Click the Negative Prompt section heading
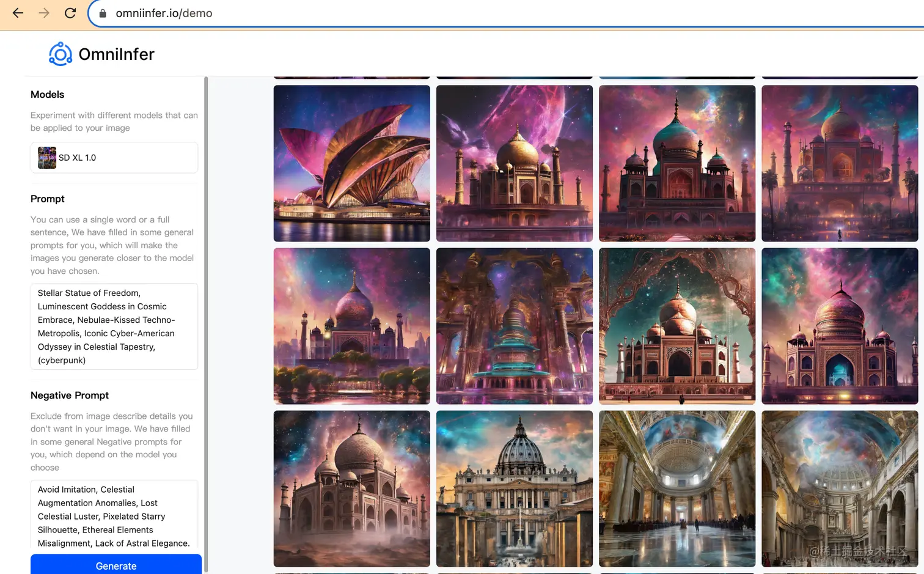The image size is (924, 574). (x=70, y=396)
